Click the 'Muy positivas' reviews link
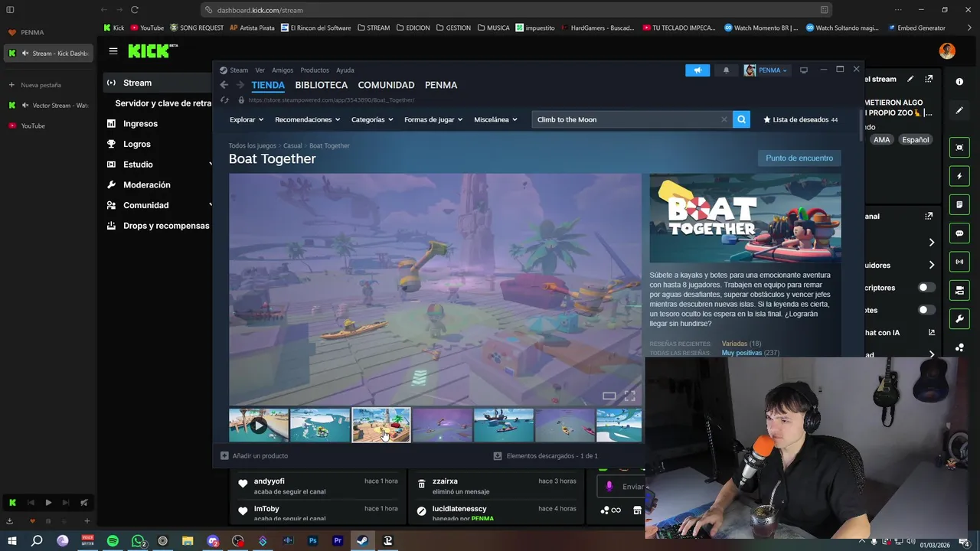The image size is (980, 551). (x=741, y=353)
